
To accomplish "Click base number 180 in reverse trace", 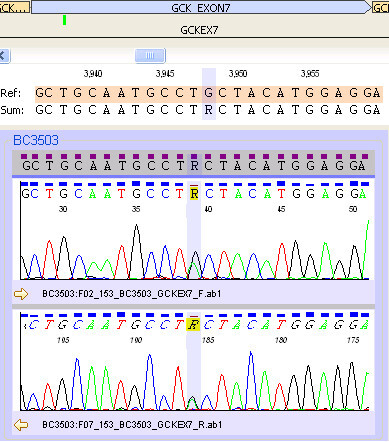I will tap(281, 340).
